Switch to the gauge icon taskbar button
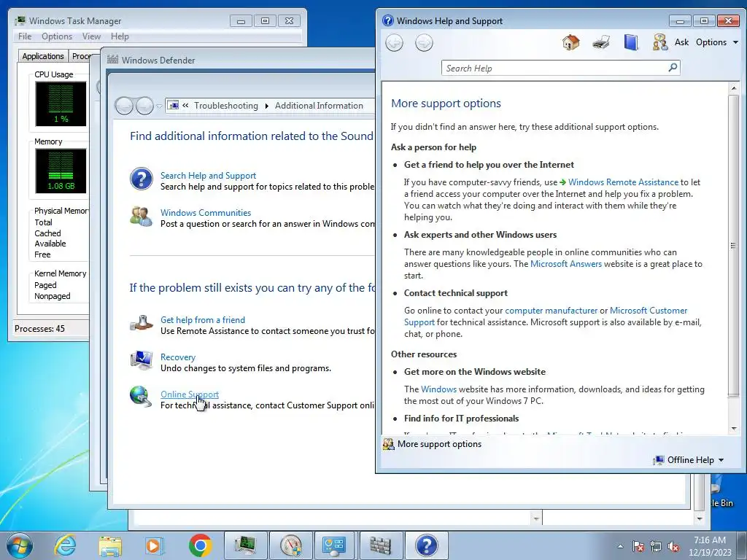This screenshot has height=560, width=747. point(291,545)
